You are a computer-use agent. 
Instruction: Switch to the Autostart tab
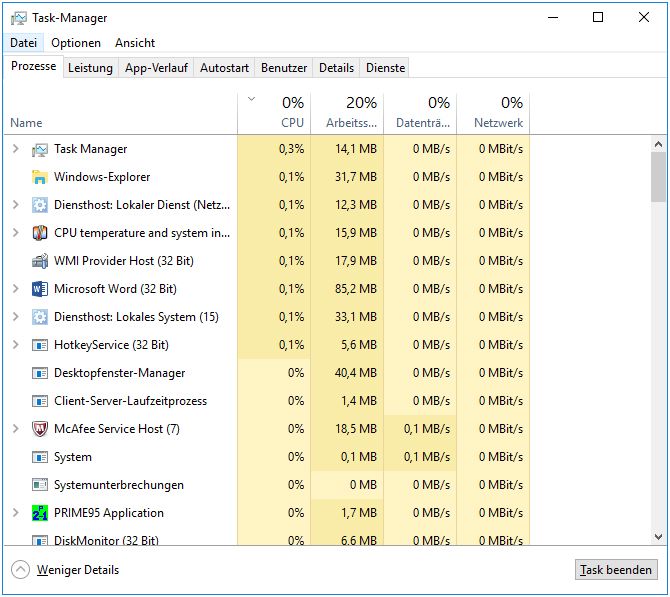click(x=224, y=68)
